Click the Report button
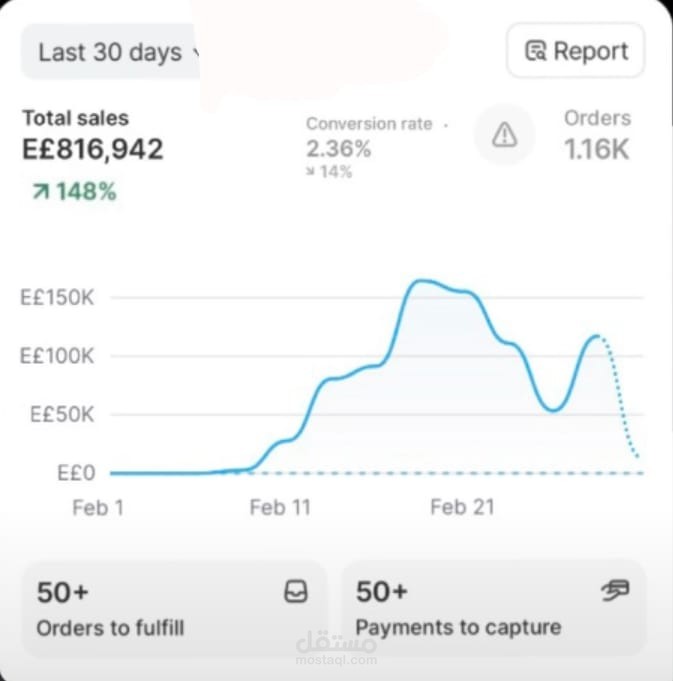 pos(576,51)
